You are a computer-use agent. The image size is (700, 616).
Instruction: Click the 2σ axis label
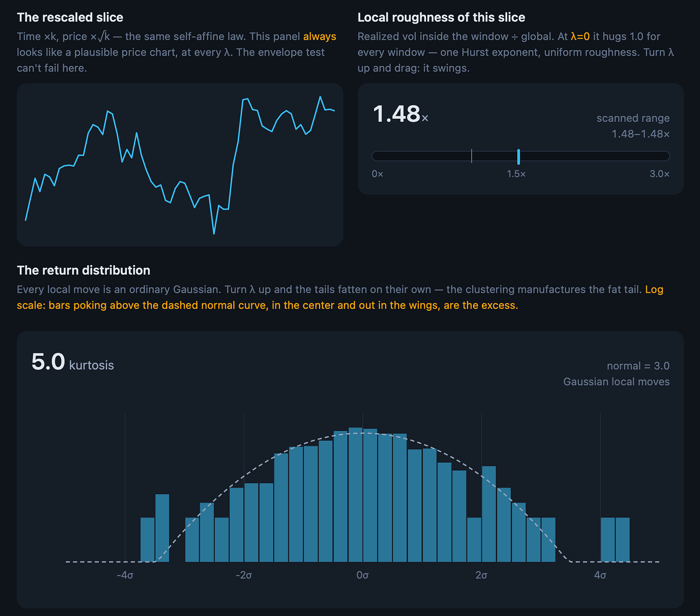click(x=481, y=575)
